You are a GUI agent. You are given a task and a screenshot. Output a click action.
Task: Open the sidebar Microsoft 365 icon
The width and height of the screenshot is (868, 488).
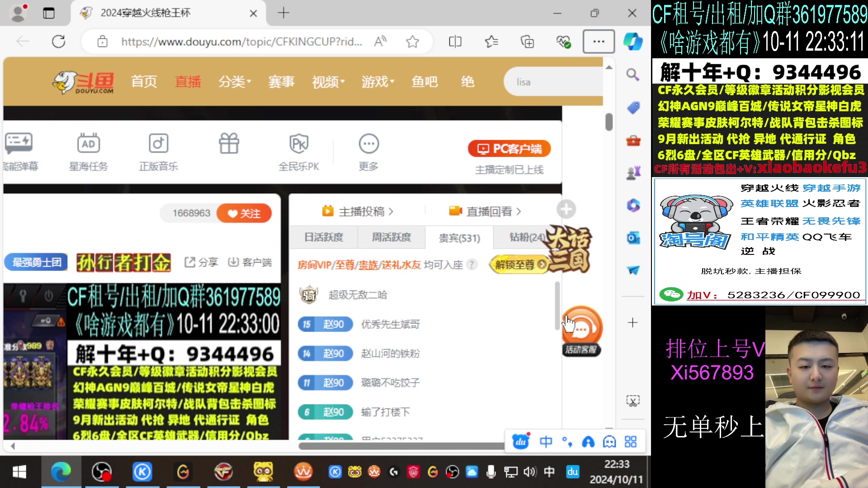click(633, 206)
